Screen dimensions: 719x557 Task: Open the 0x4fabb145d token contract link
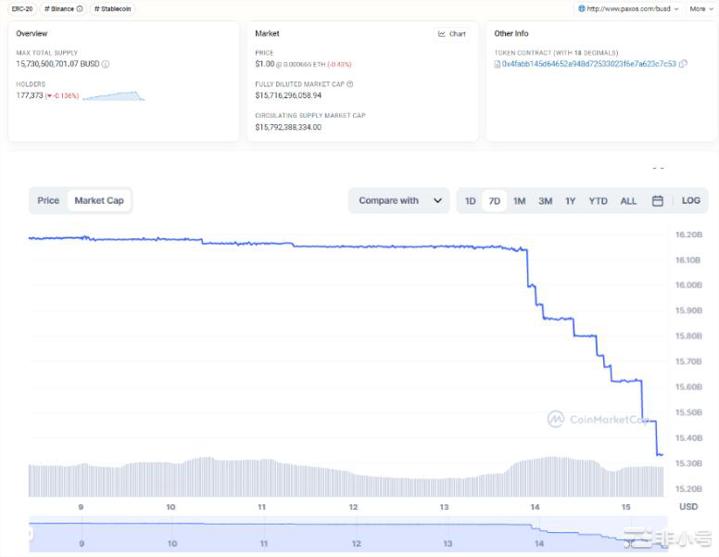pyautogui.click(x=589, y=64)
